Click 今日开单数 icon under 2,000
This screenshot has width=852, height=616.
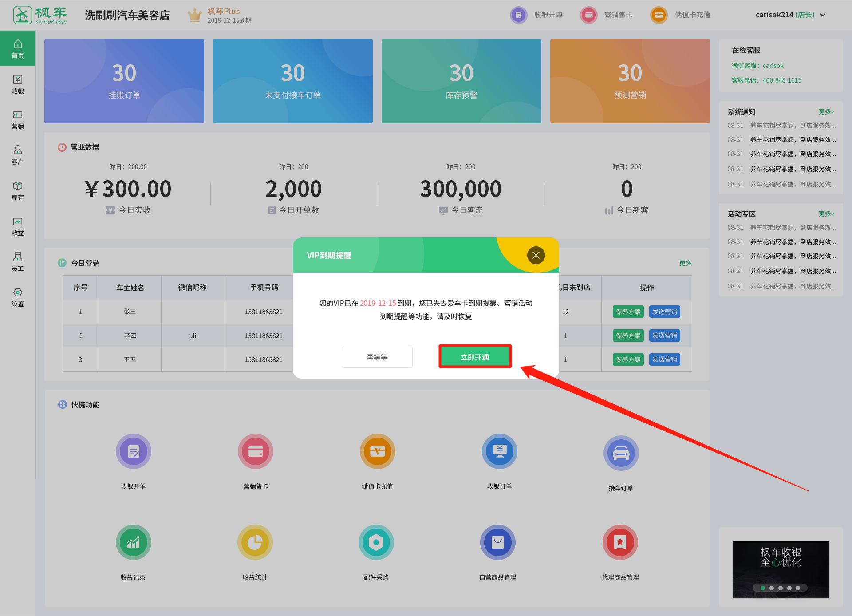click(272, 210)
